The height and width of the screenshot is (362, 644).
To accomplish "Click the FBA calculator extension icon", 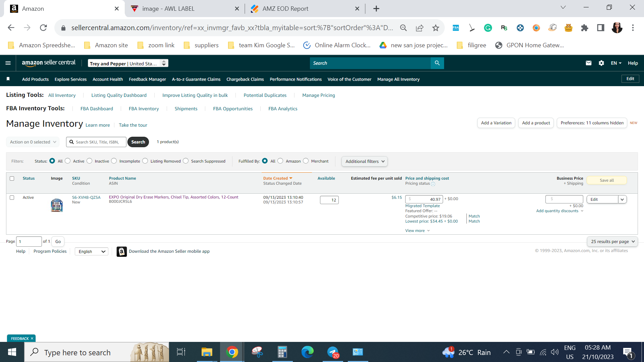I will click(456, 28).
